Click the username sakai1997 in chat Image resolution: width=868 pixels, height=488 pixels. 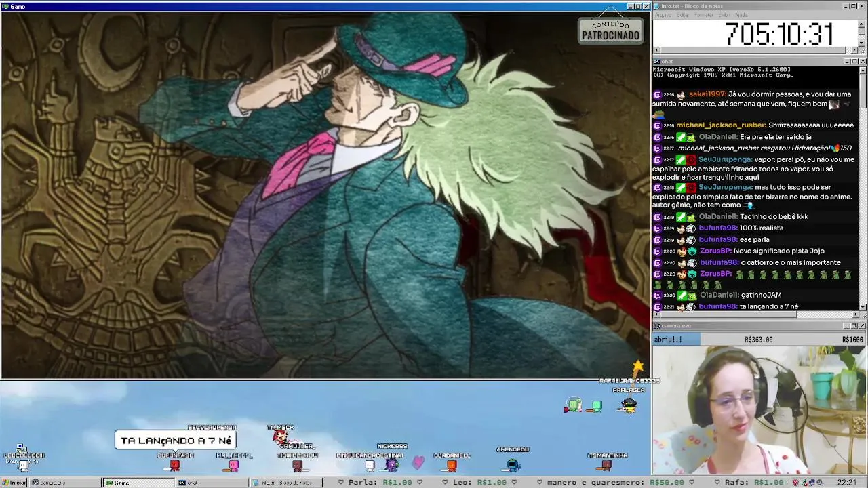(707, 94)
